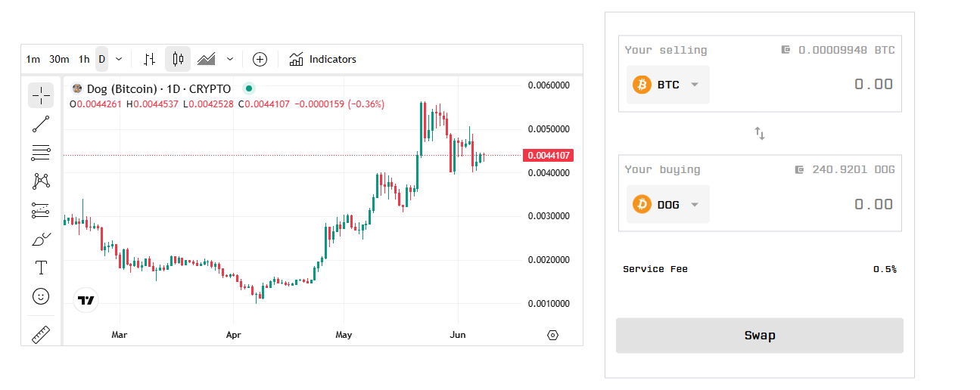Screen dimensions: 980x390
Task: Select the 30m timeframe
Action: pos(59,59)
